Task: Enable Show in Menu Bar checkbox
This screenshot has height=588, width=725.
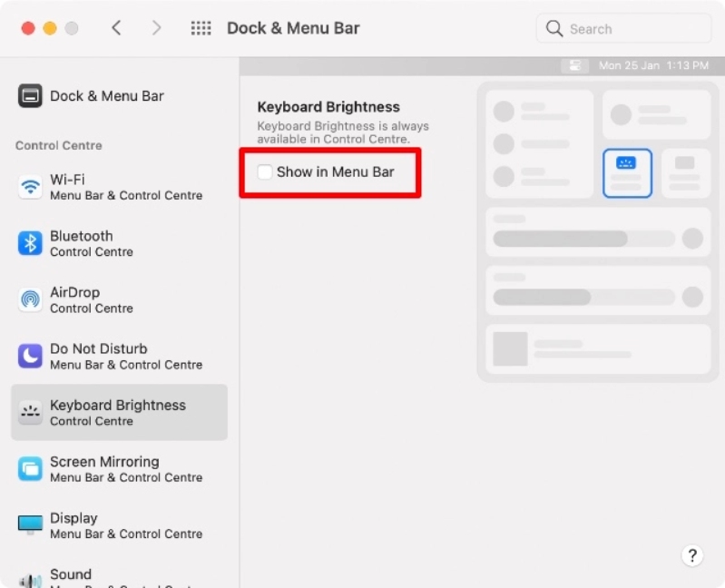Action: 265,172
